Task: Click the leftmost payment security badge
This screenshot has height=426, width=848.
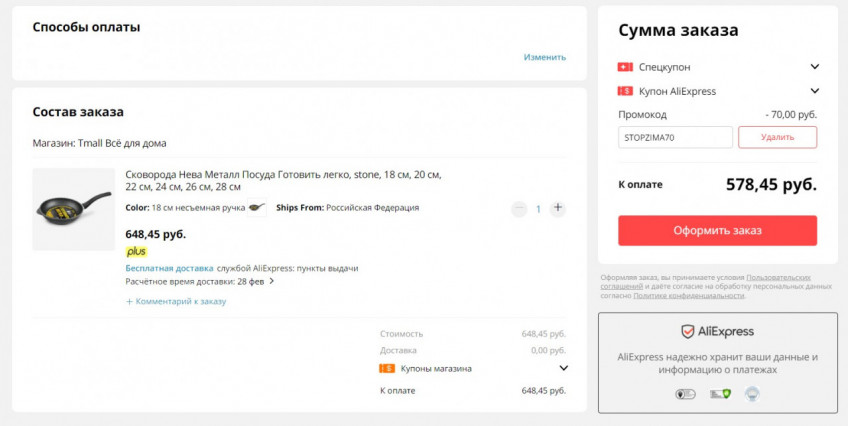Action: [685, 394]
